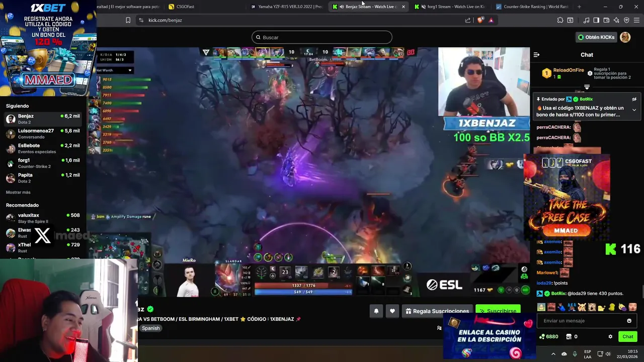This screenshot has height=362, width=644.
Task: Insert the Pikachu emote from quick bar
Action: point(582,307)
